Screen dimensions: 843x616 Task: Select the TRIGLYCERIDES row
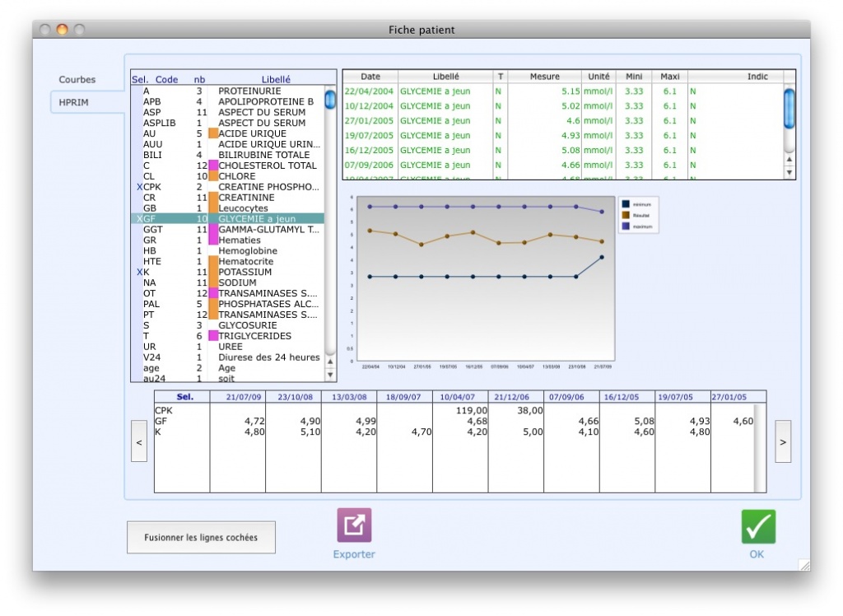pyautogui.click(x=227, y=336)
